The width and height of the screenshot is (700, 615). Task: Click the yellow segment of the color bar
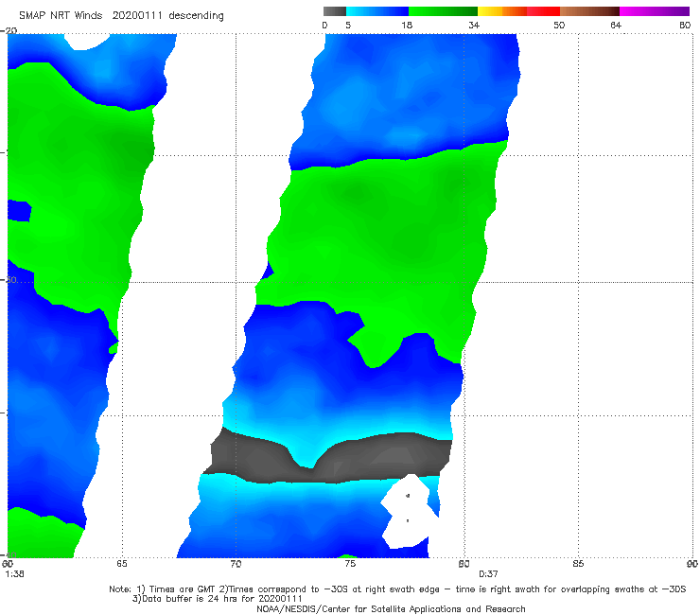point(490,11)
